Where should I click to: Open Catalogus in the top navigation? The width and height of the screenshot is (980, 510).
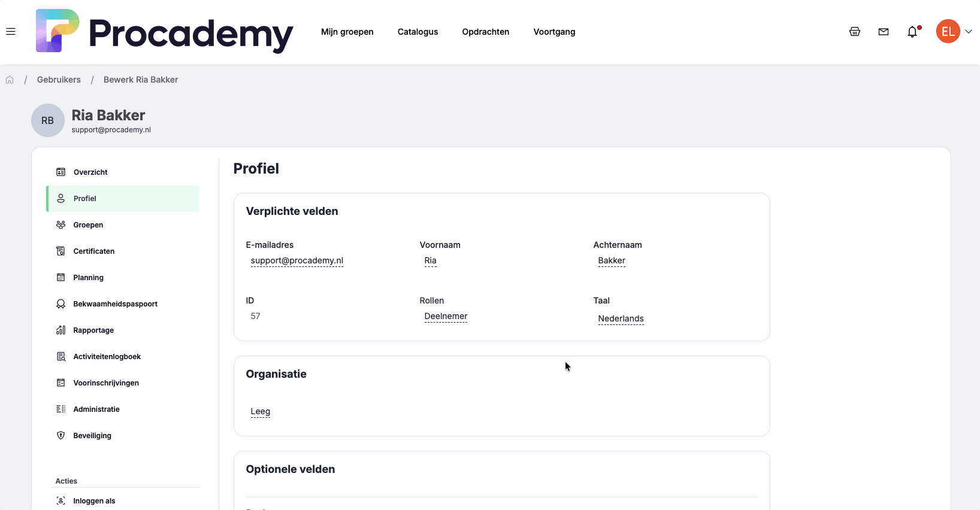[x=418, y=32]
